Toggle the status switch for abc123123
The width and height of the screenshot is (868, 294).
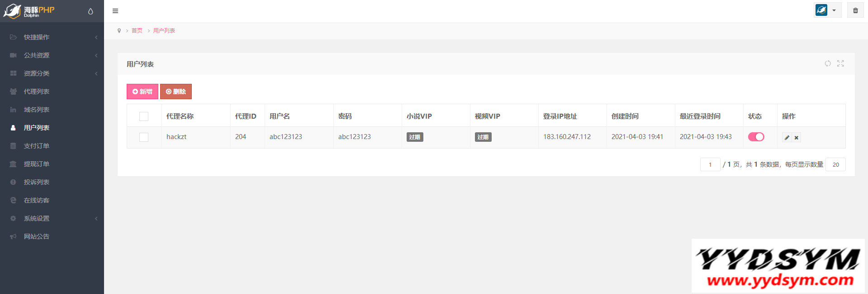756,137
